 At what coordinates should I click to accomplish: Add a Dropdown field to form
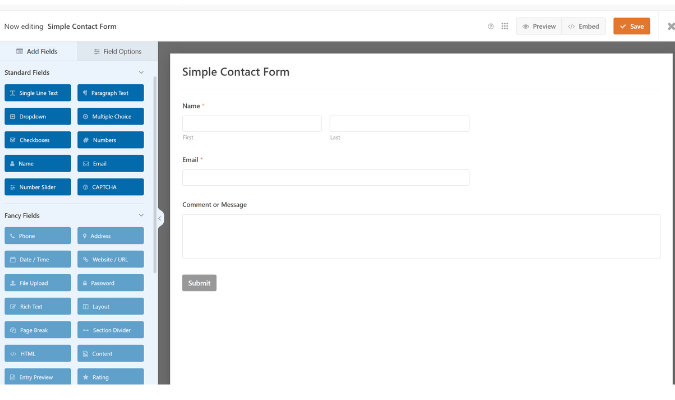(38, 116)
